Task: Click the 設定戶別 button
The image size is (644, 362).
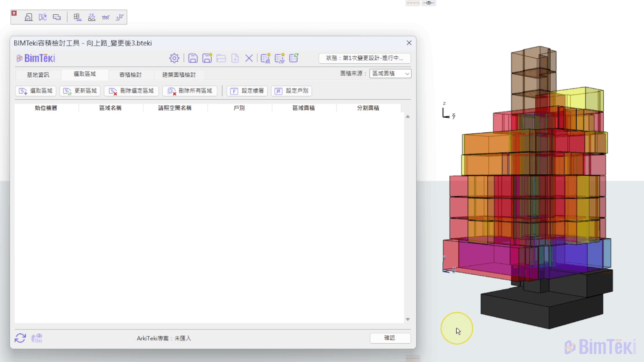Action: tap(291, 91)
